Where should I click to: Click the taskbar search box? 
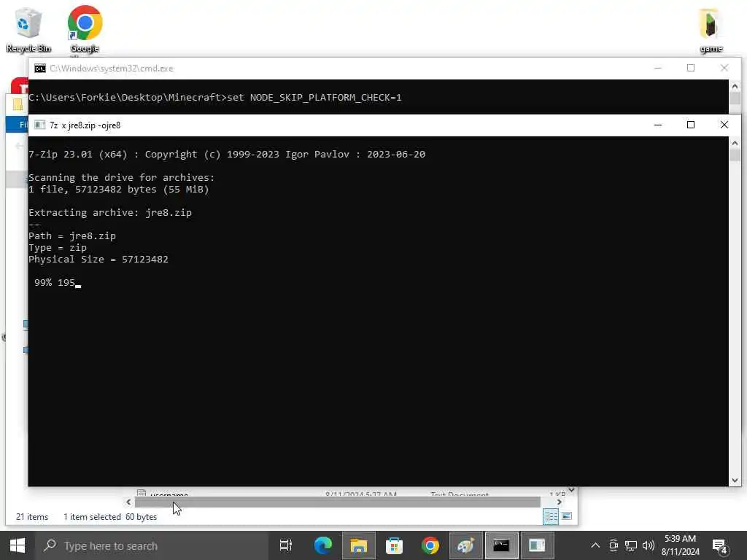pyautogui.click(x=152, y=545)
